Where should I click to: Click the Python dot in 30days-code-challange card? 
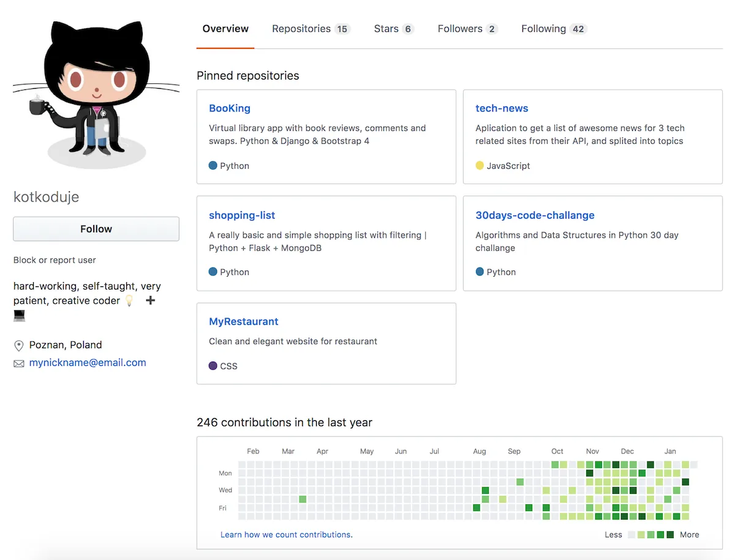pyautogui.click(x=480, y=272)
